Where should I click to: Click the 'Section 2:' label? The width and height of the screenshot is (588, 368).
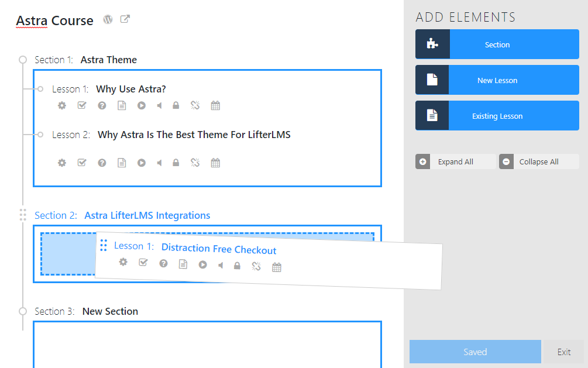tap(56, 215)
